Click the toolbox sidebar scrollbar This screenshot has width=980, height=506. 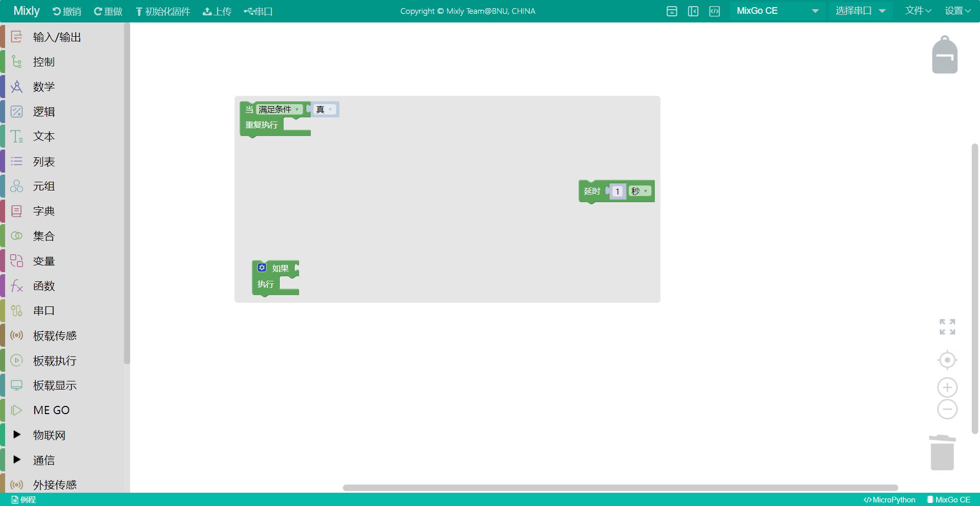coord(127,193)
